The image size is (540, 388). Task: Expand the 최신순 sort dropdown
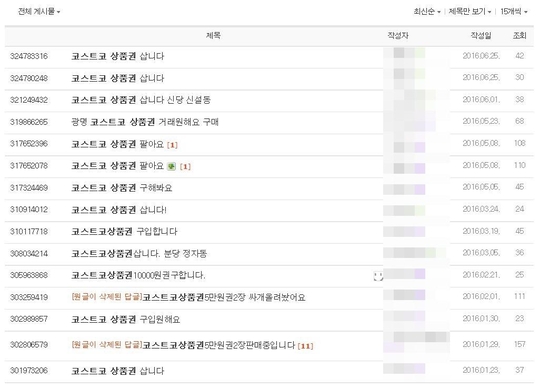(427, 12)
